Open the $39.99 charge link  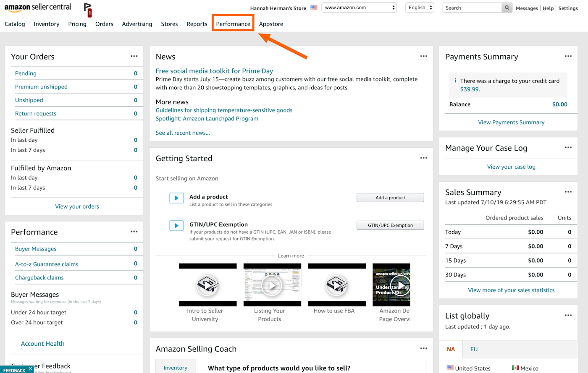[469, 89]
